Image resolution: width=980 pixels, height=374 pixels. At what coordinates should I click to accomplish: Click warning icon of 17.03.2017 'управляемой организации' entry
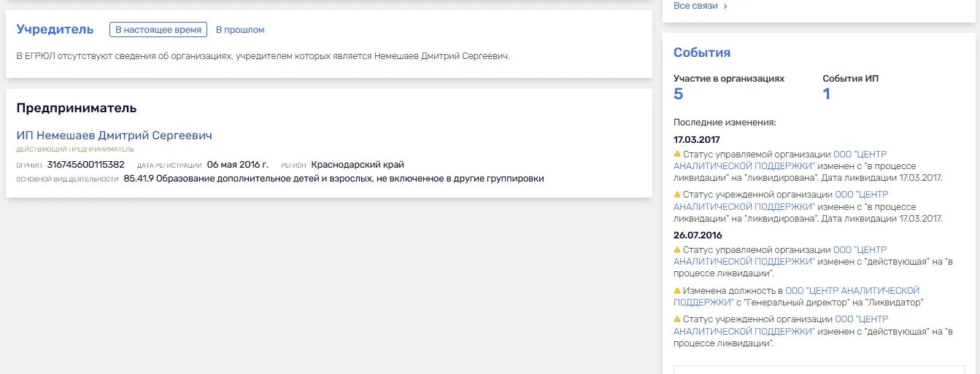click(677, 155)
